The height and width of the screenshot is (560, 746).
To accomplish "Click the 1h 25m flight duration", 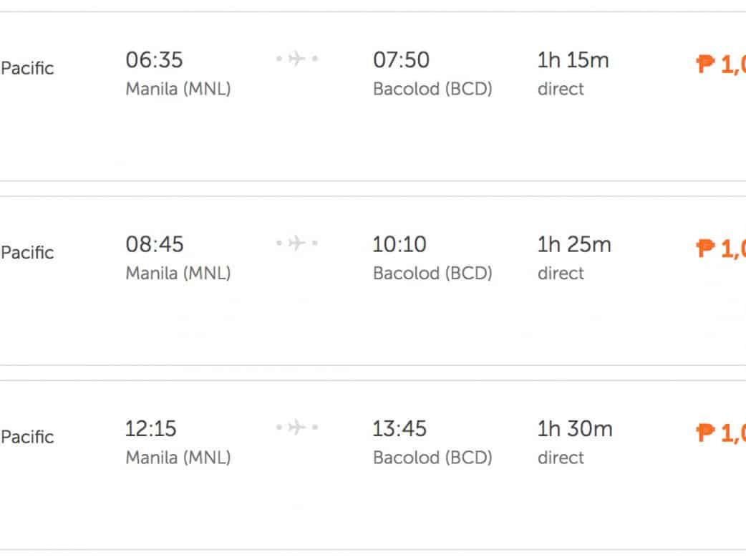I will click(574, 244).
